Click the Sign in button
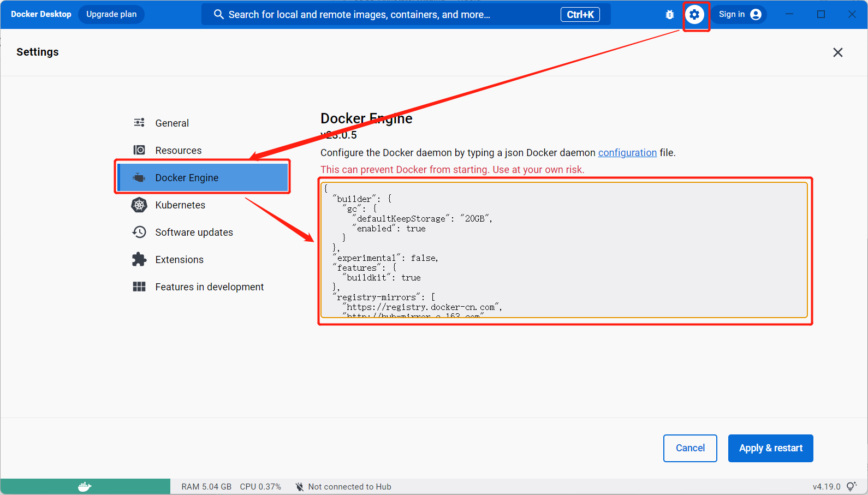 click(739, 14)
